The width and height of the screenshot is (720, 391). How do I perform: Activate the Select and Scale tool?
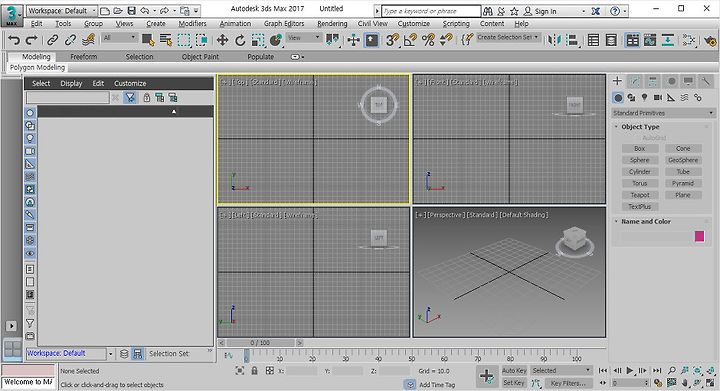pos(258,40)
